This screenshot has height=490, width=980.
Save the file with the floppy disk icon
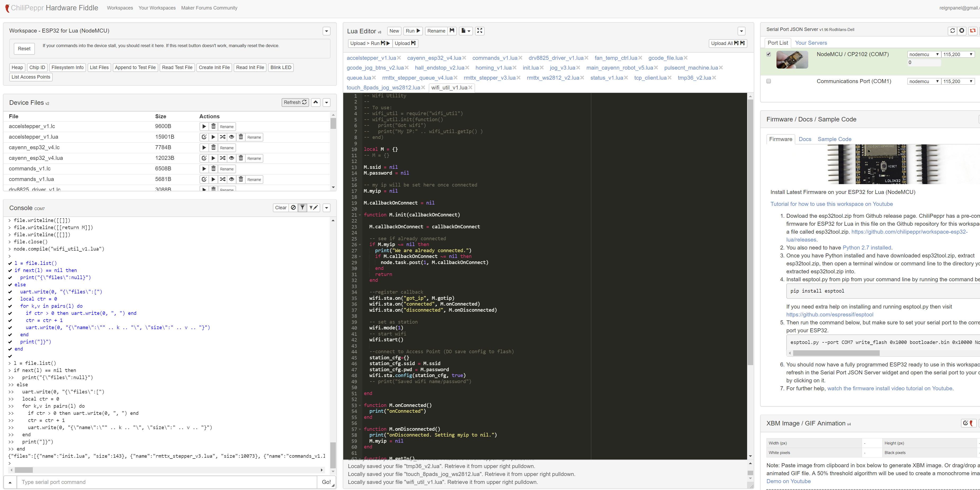click(452, 31)
